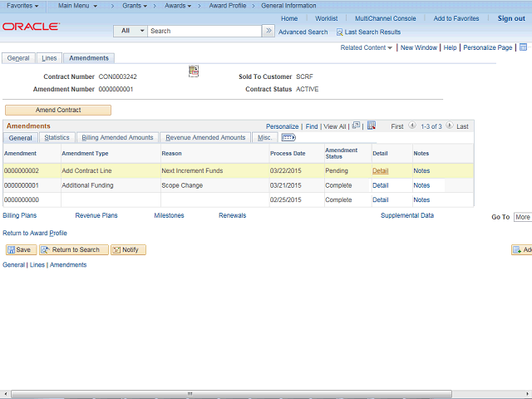532x399 pixels.
Task: Open page in New Window link
Action: point(419,48)
